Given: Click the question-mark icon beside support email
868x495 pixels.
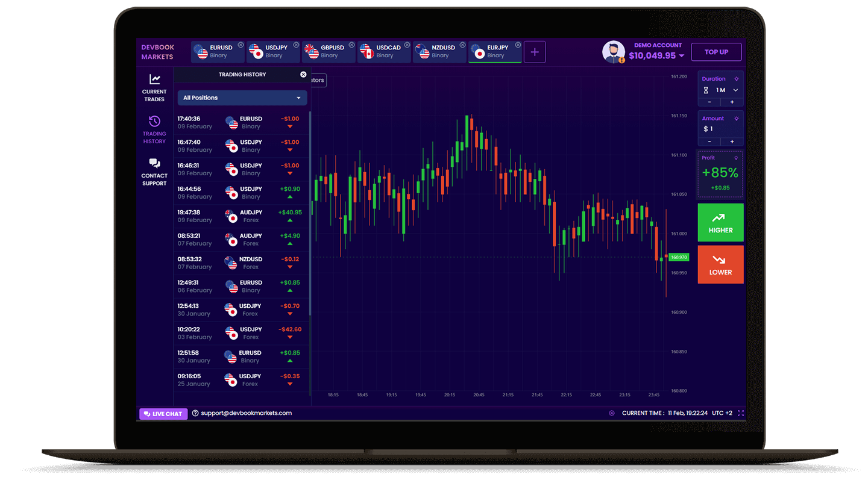Looking at the screenshot, I should [x=195, y=413].
